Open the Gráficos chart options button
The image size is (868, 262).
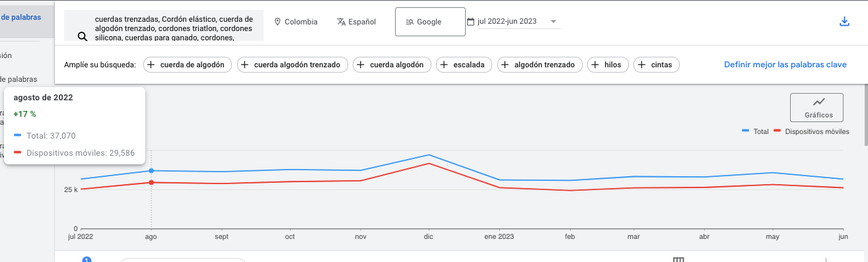coord(816,108)
